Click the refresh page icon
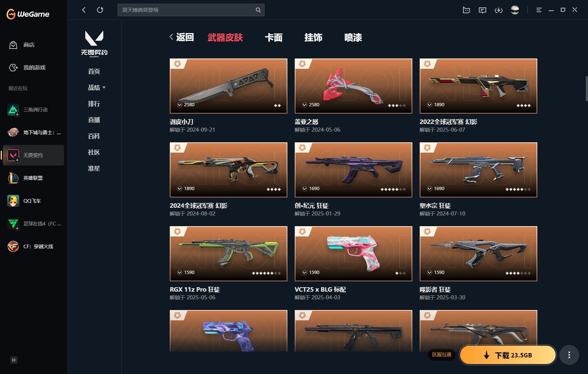The width and height of the screenshot is (588, 374). [x=100, y=10]
